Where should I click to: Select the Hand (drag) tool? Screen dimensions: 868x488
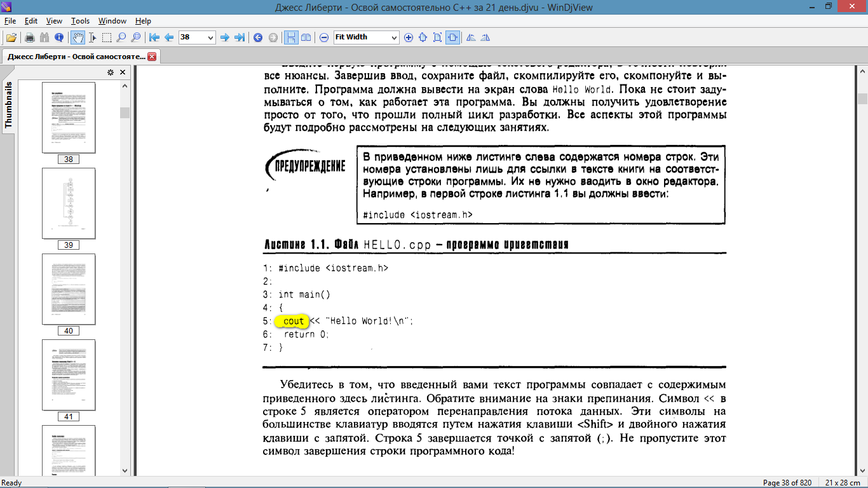coord(78,37)
